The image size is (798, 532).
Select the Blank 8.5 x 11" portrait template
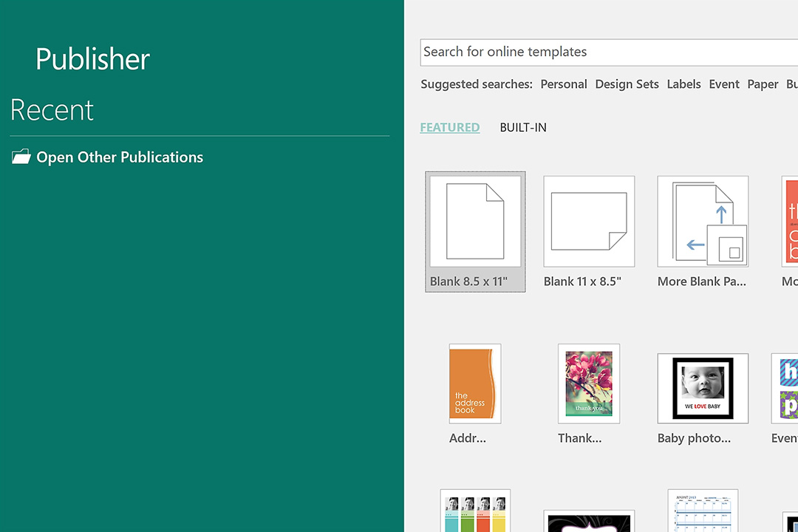475,222
